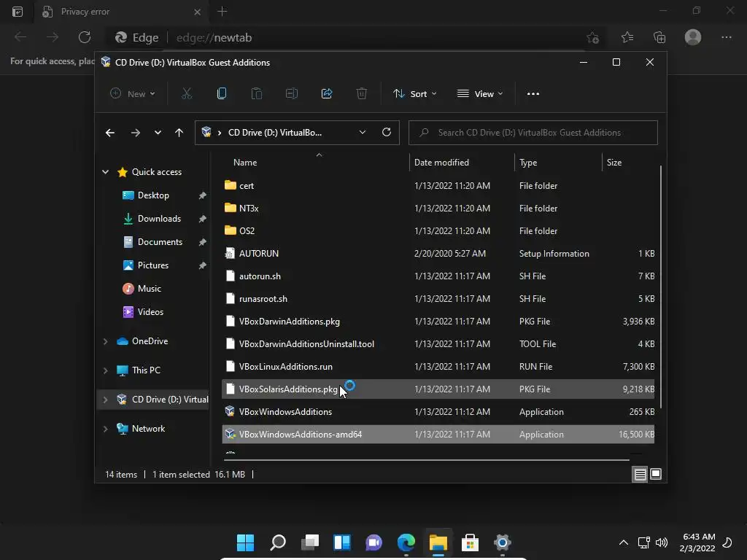Reload page in Edge window

(85, 37)
